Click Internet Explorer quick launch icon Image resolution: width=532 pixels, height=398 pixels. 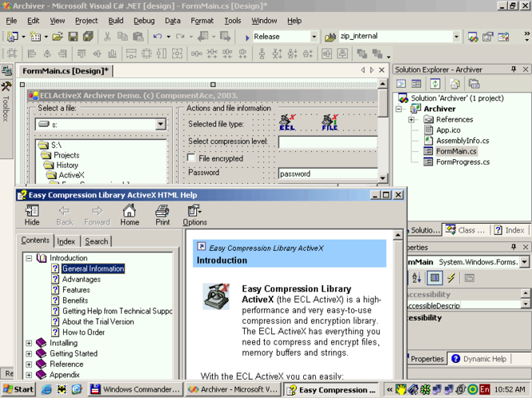point(46,389)
